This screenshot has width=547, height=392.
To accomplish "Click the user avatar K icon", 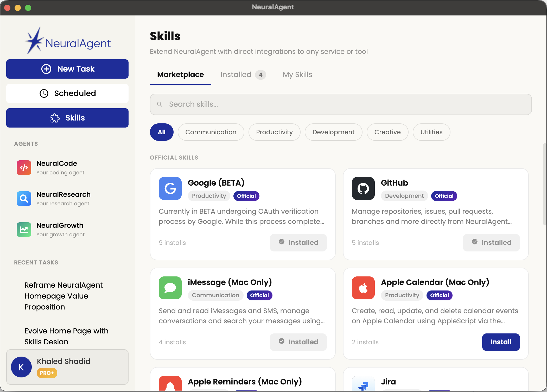I will [x=21, y=367].
